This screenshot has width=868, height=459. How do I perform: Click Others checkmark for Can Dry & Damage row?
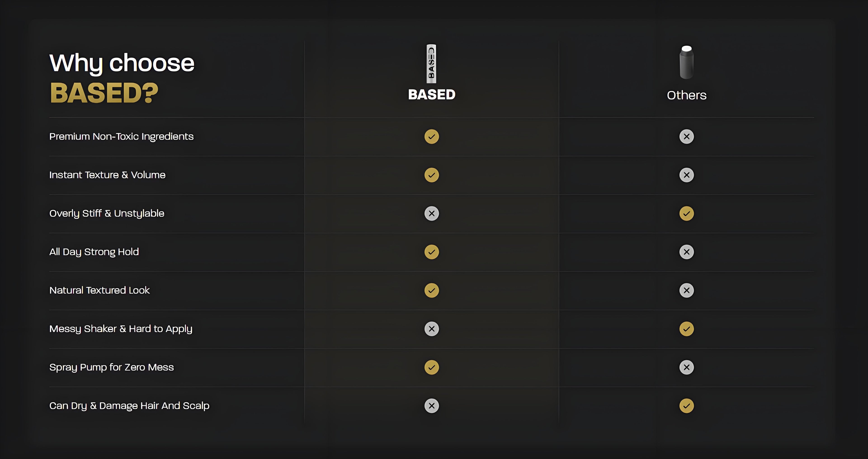pos(686,406)
